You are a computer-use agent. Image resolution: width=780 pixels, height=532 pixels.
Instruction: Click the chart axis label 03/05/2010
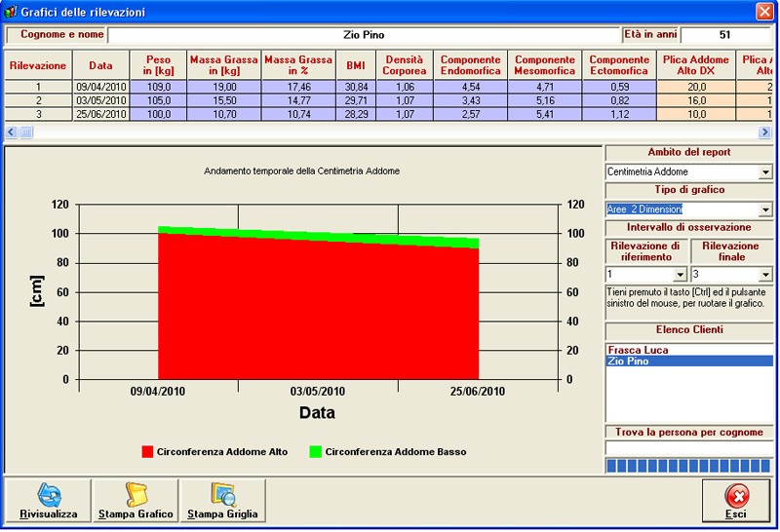pos(318,392)
